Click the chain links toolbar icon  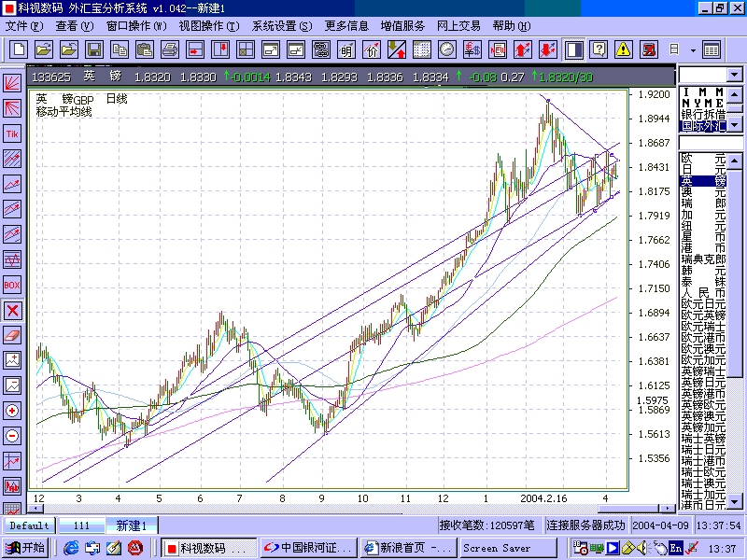click(321, 49)
